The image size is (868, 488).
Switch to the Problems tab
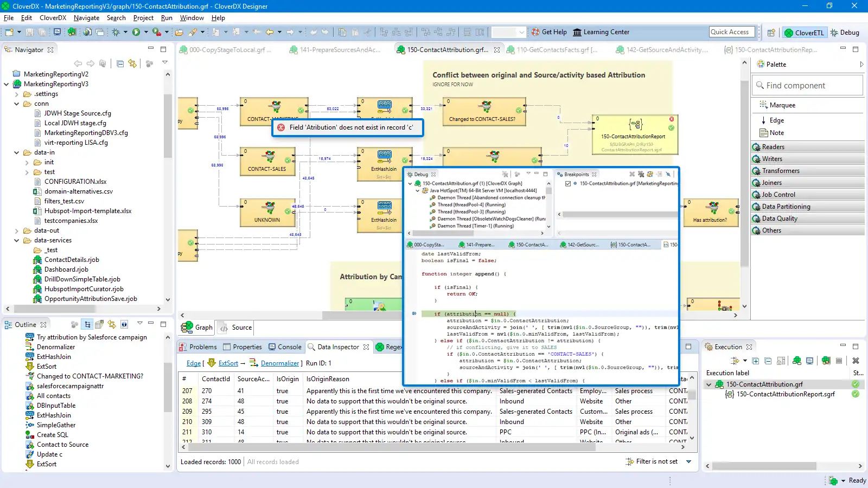point(199,347)
